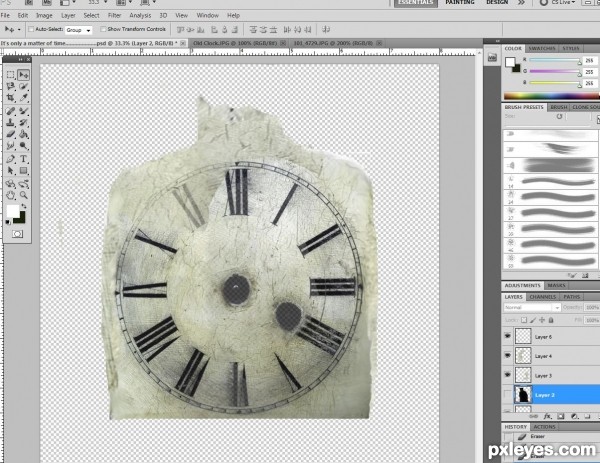Select the Hand tool

coord(10,195)
